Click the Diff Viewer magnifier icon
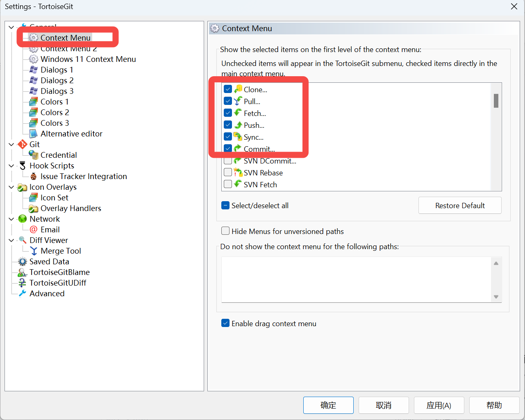This screenshot has width=525, height=420. pos(23,241)
